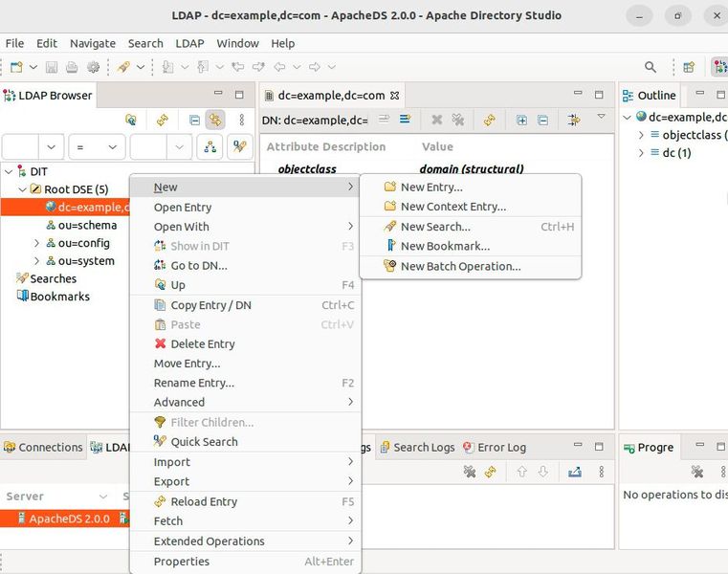
Task: Collapse the Root DSE (5) node
Action: pyautogui.click(x=22, y=189)
